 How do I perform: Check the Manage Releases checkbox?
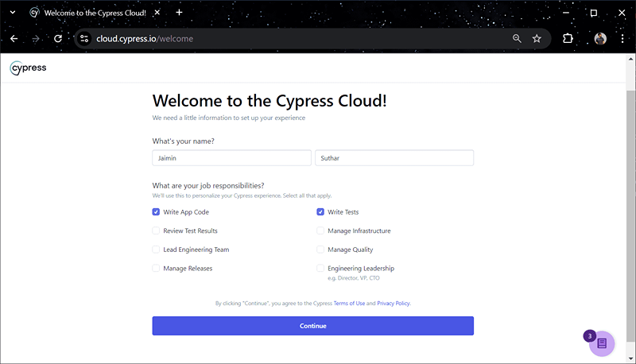[x=156, y=268]
